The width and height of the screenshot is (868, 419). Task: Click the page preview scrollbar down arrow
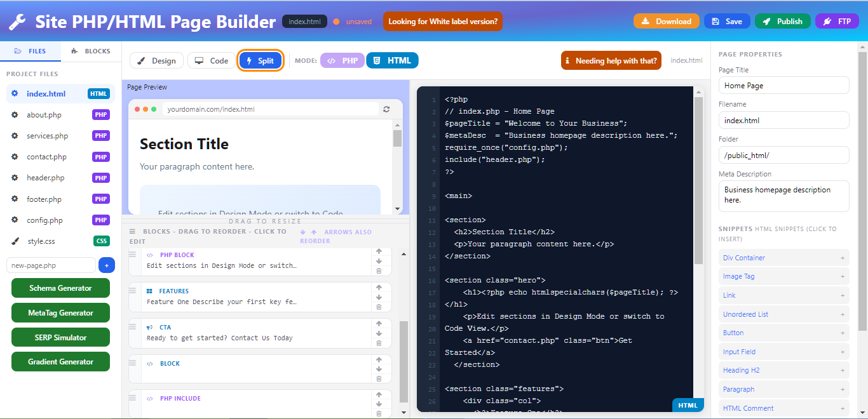pos(398,209)
